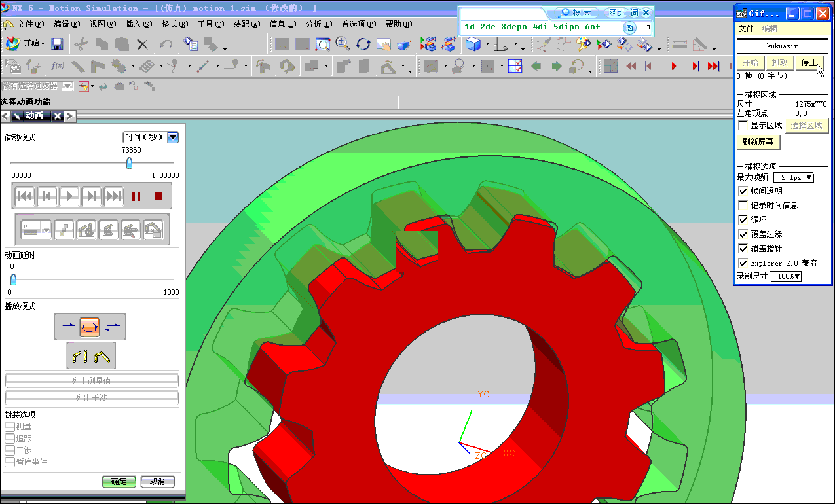
Task: Open the 文件(F) menu
Action: coord(31,24)
